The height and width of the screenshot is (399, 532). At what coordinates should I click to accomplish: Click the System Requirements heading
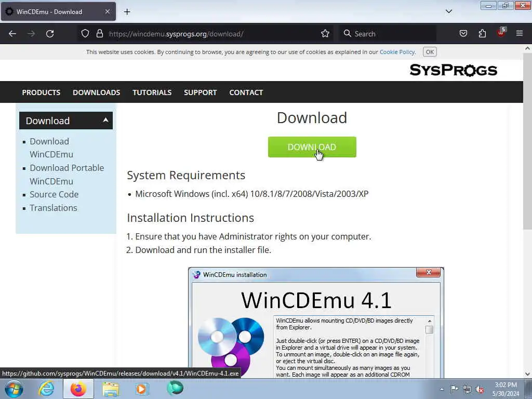(186, 175)
